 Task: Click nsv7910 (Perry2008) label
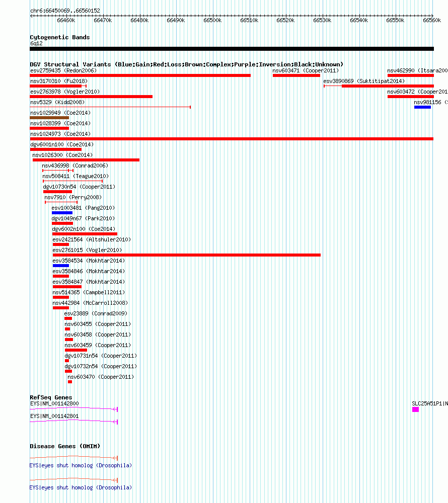coord(73,197)
